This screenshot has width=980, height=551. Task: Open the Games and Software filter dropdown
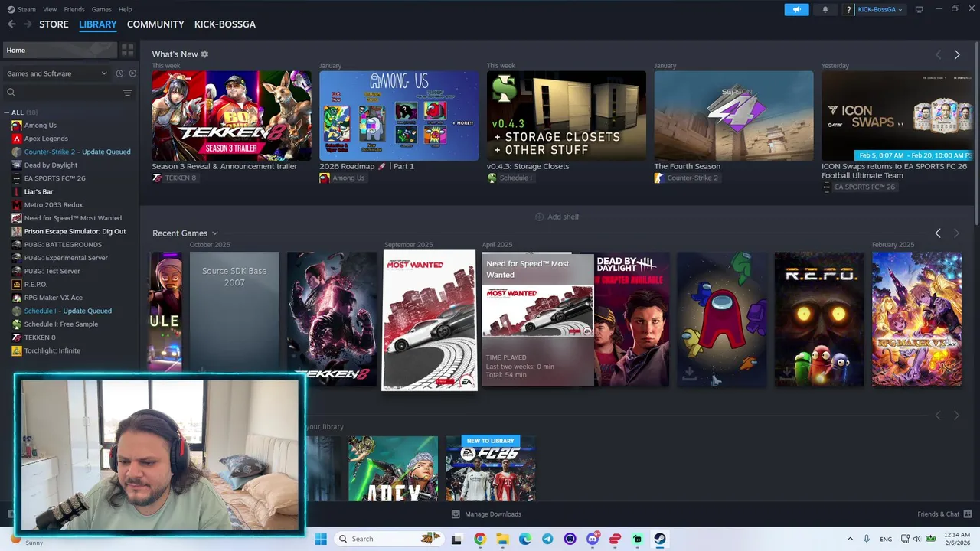tap(57, 73)
